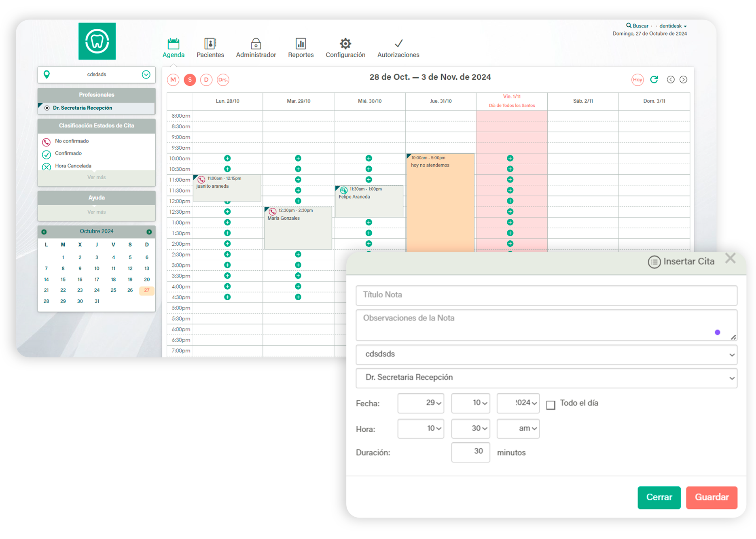This screenshot has width=756, height=539.
Task: Go to next month in mini calendar
Action: [149, 232]
